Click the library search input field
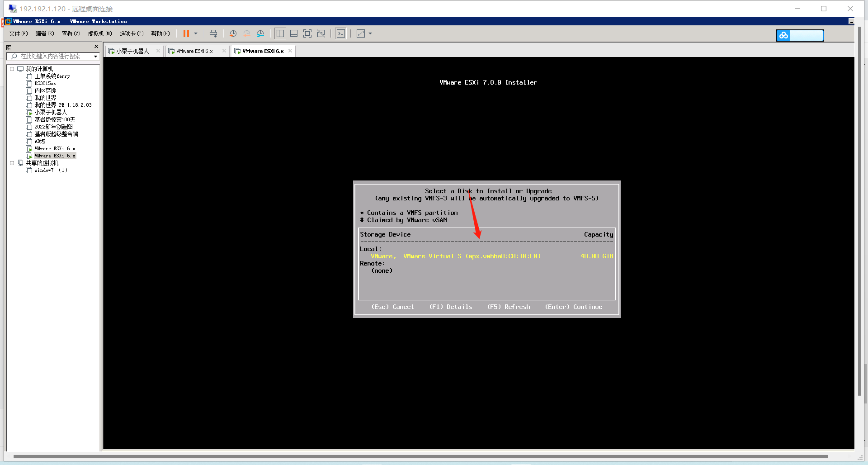868x465 pixels. coord(51,57)
